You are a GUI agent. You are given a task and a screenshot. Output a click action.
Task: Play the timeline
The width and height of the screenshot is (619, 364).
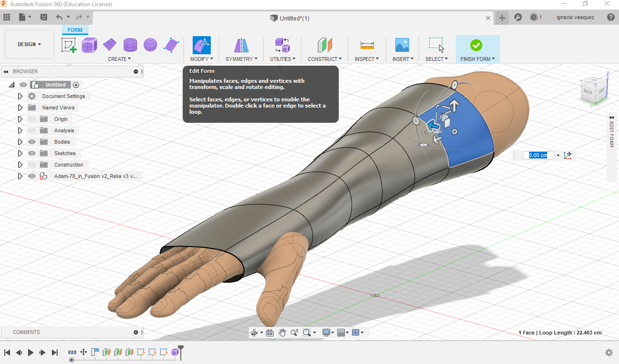[x=31, y=353]
